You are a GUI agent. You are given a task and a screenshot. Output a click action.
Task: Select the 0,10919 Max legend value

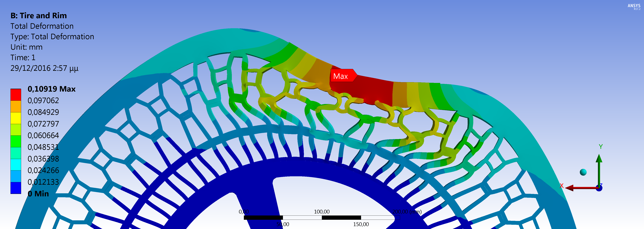52,89
